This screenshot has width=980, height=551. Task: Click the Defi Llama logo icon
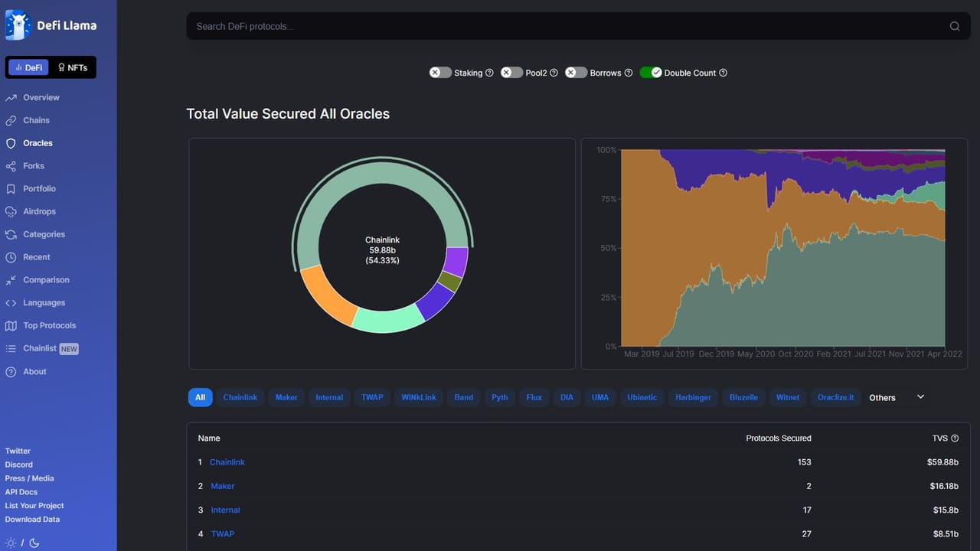tap(18, 25)
